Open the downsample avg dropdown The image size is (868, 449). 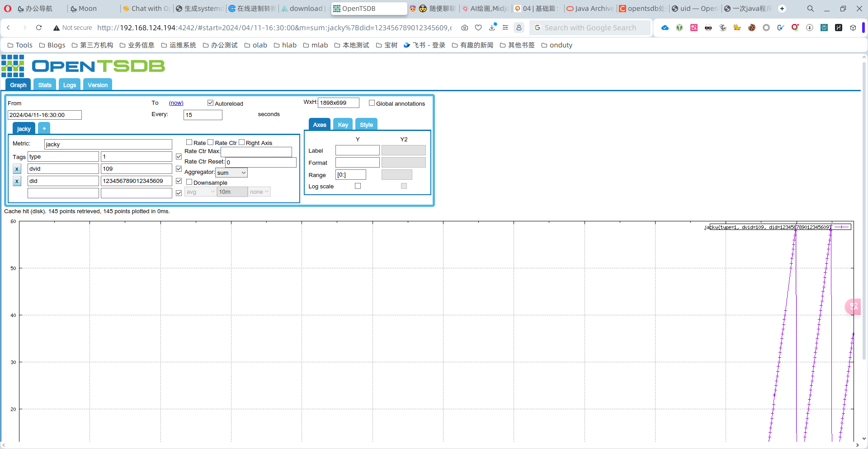pyautogui.click(x=200, y=192)
